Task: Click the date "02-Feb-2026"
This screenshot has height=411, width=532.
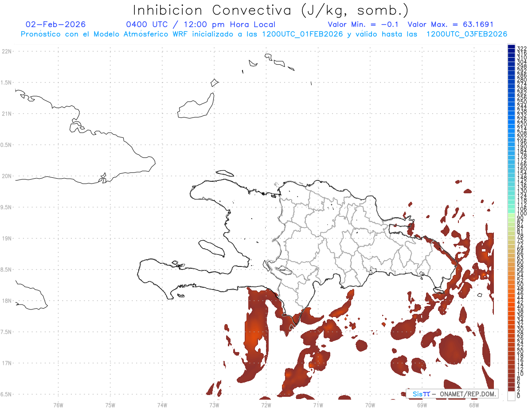Action: [x=56, y=24]
